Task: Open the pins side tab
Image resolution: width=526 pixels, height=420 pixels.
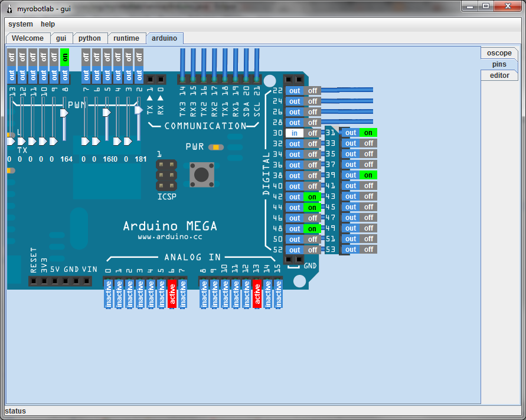Action: (499, 64)
